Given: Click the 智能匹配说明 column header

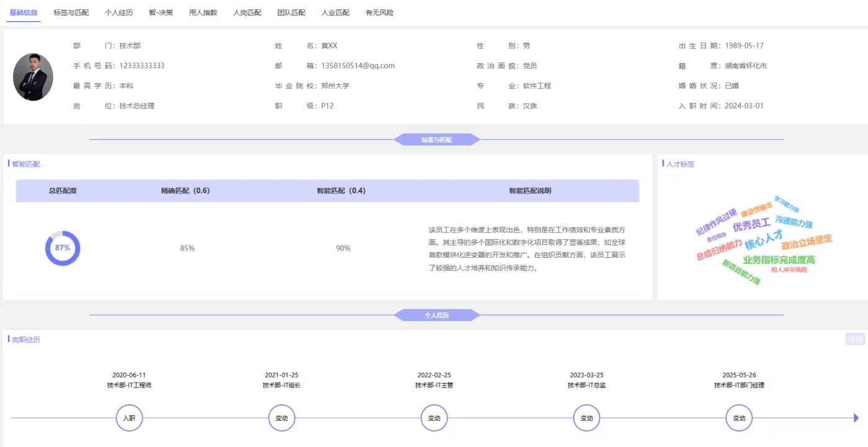Looking at the screenshot, I should [x=530, y=191].
